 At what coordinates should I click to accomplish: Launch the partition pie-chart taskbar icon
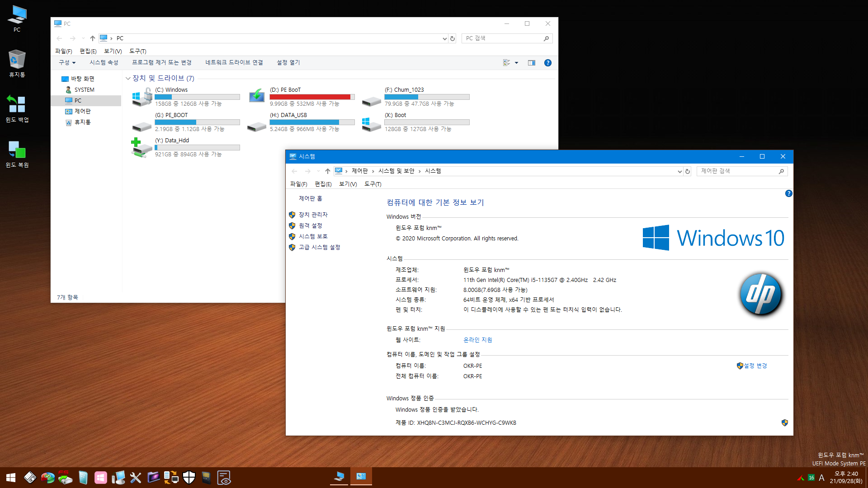(x=47, y=478)
